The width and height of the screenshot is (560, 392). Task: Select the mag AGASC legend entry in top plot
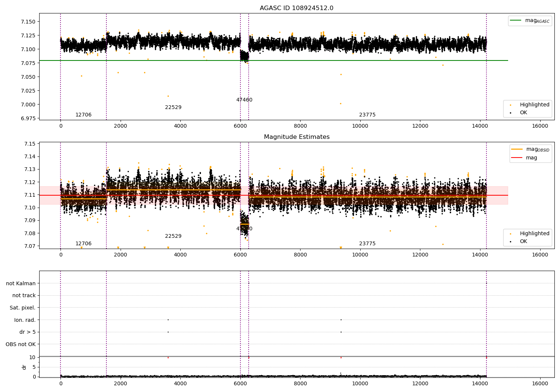coord(530,21)
